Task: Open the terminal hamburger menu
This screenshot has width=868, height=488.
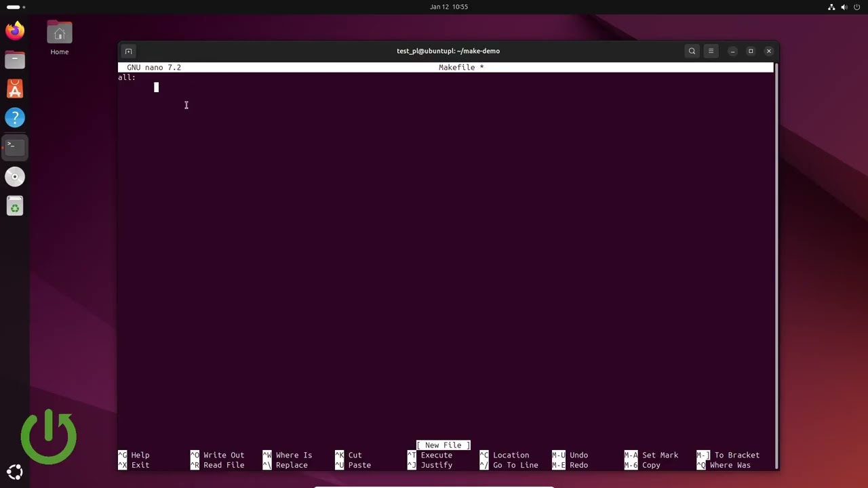Action: tap(711, 51)
